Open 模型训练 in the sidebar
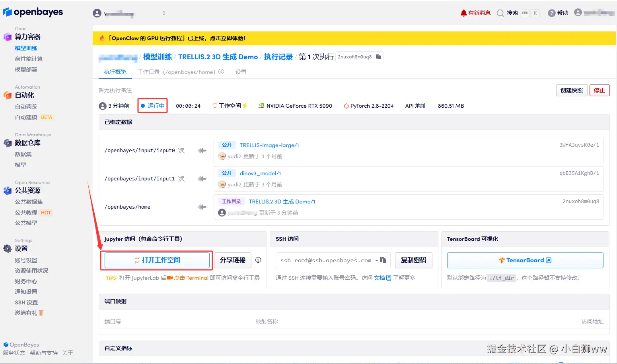This screenshot has width=617, height=364. 26,48
